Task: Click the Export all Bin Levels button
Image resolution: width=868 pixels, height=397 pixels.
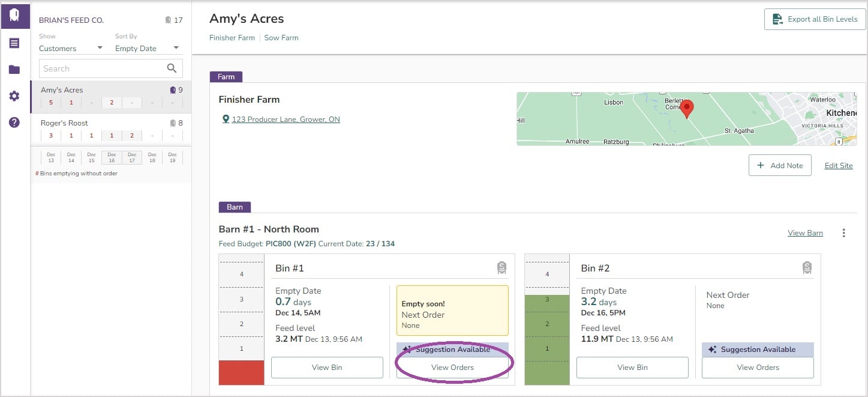Action: pyautogui.click(x=814, y=19)
